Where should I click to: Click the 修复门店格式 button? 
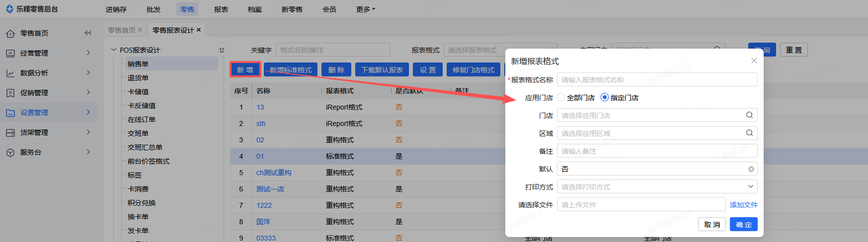(x=473, y=69)
